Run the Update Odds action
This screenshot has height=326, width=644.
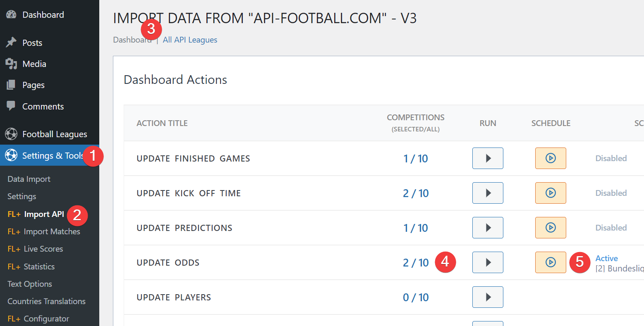[x=488, y=262]
